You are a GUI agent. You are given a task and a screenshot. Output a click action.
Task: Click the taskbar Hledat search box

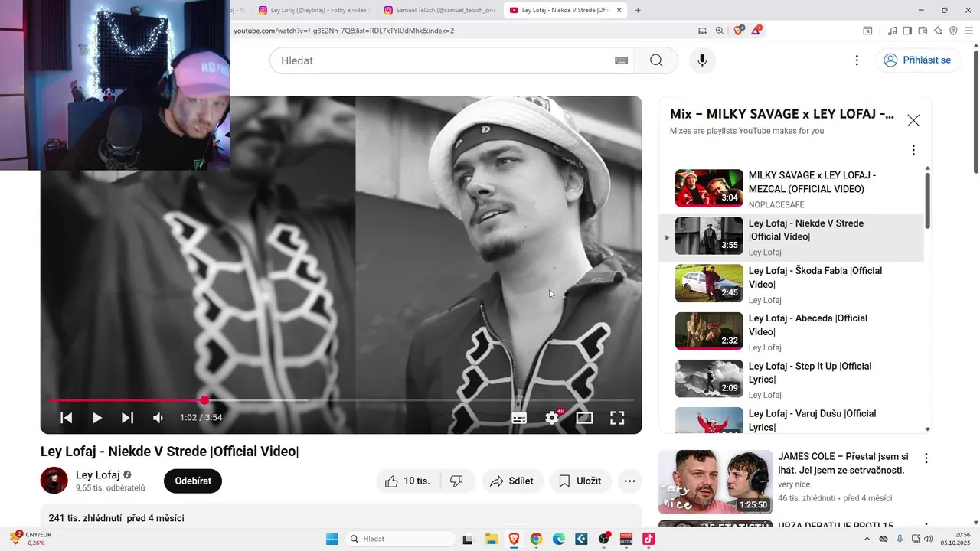pos(400,539)
